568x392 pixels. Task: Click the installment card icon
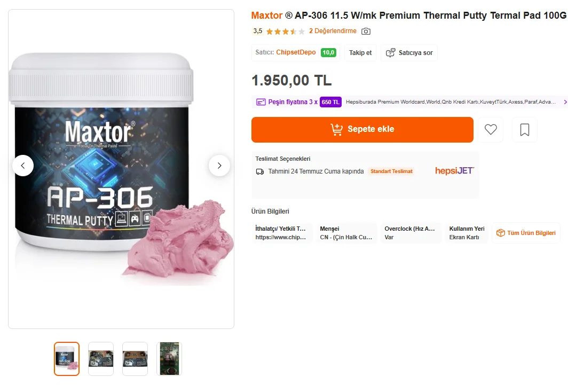[x=261, y=102]
